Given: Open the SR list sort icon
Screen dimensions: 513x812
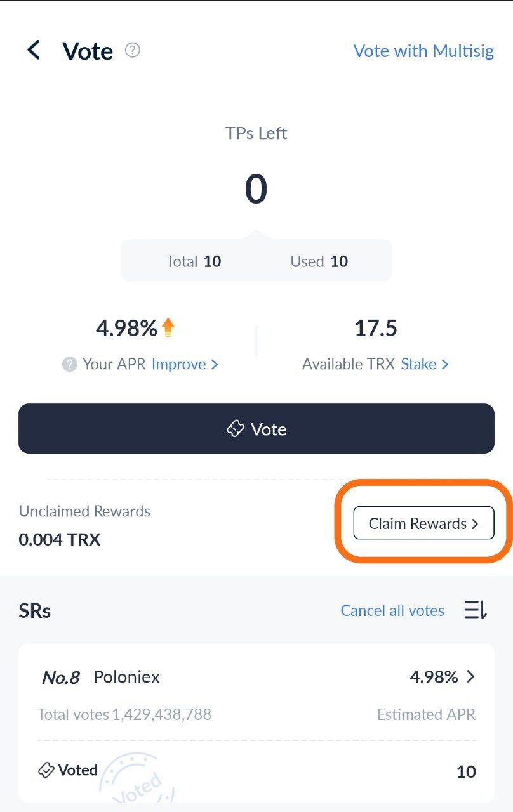Looking at the screenshot, I should [476, 610].
